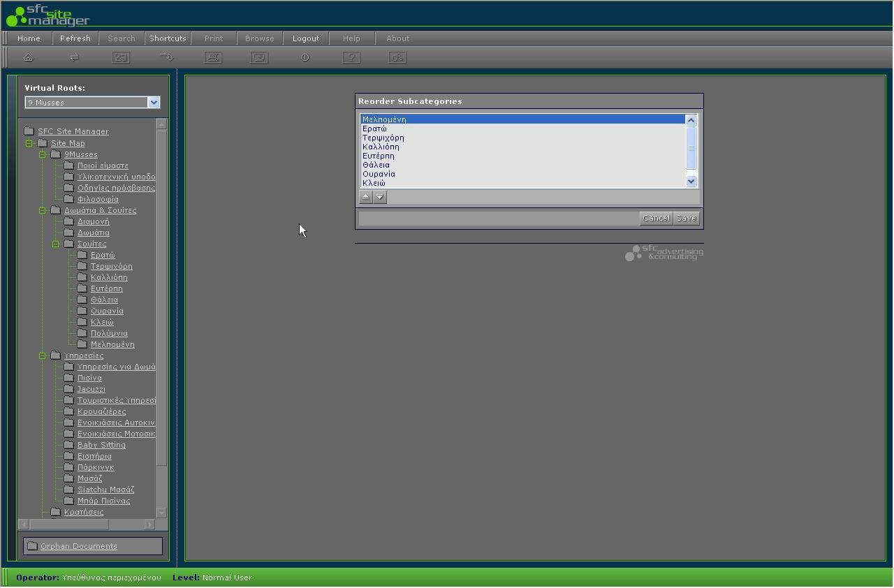Open the Shortcuts menu
This screenshot has height=588, width=894.
[168, 38]
